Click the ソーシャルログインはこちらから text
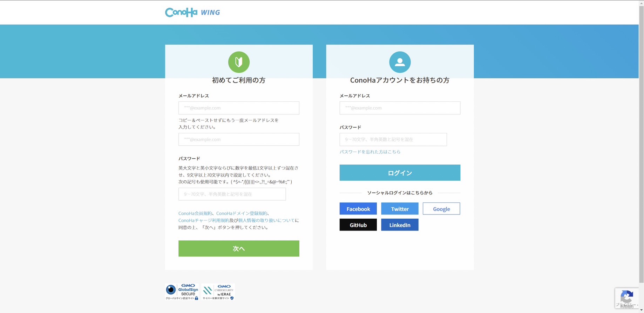The height and width of the screenshot is (313, 644). [x=400, y=193]
